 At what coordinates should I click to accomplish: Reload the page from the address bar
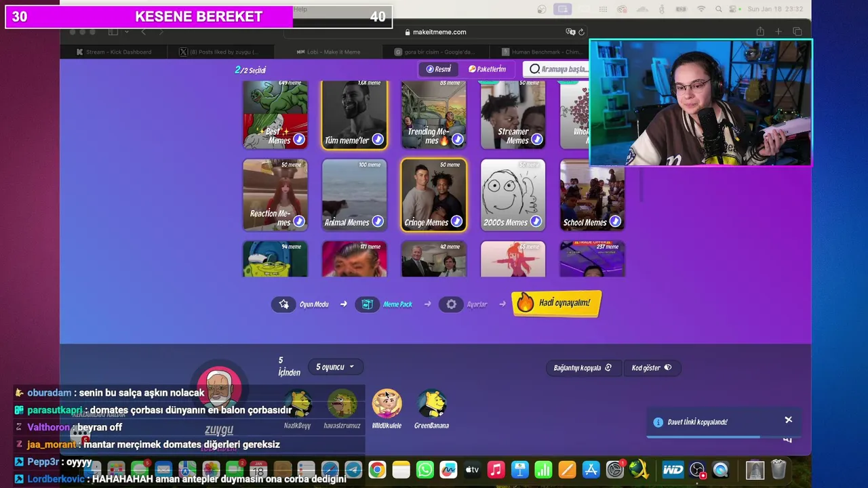581,32
